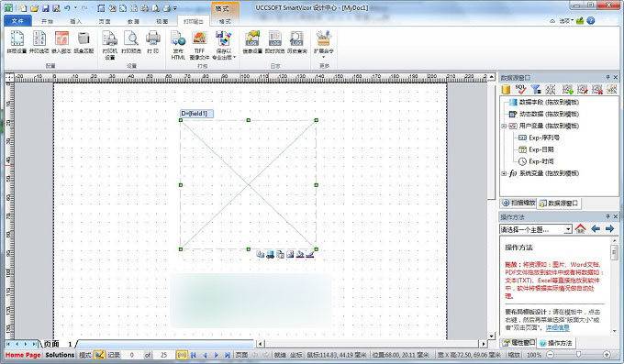Expand the fx system variables tree node
Viewport: 624px width, 364px height.
click(504, 173)
